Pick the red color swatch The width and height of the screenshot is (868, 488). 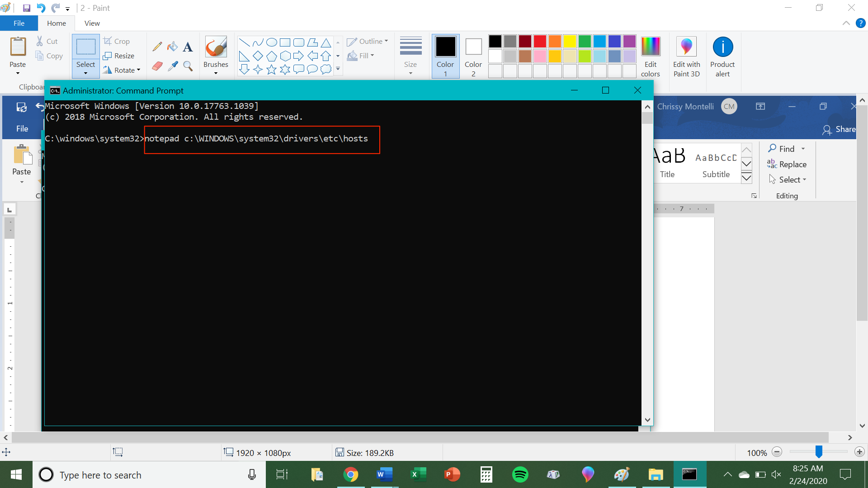click(540, 42)
